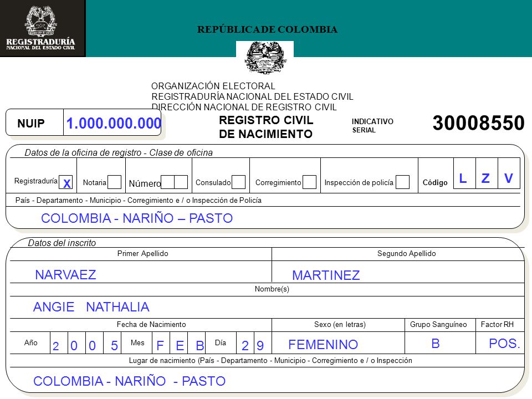Click the NUIP label
Image resolution: width=532 pixels, height=399 pixels.
click(31, 124)
